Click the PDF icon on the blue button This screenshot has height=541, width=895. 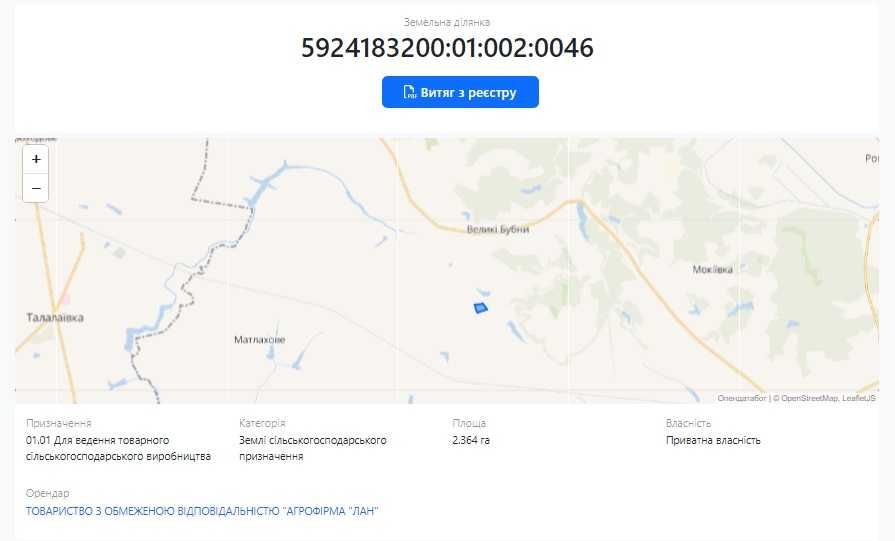pos(410,92)
